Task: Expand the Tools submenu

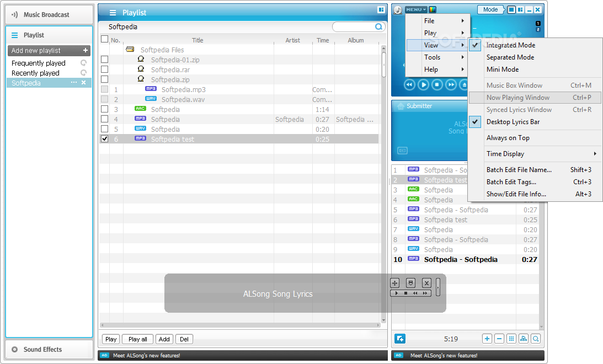Action: coord(437,57)
